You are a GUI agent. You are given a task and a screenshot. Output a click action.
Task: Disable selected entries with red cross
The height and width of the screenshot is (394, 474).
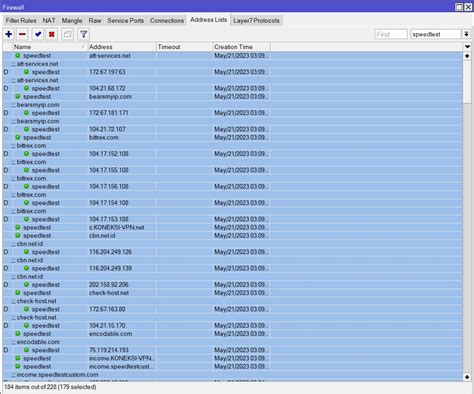coord(52,34)
